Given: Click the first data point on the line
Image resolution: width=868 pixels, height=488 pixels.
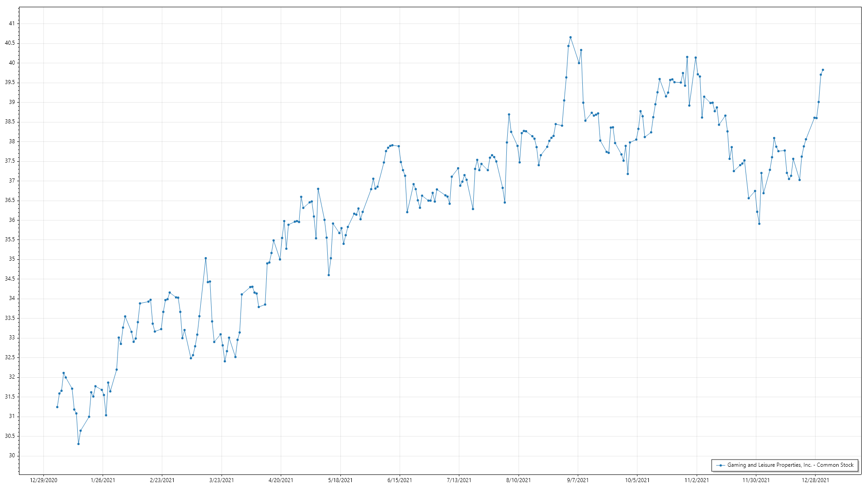Looking at the screenshot, I should click(x=57, y=407).
